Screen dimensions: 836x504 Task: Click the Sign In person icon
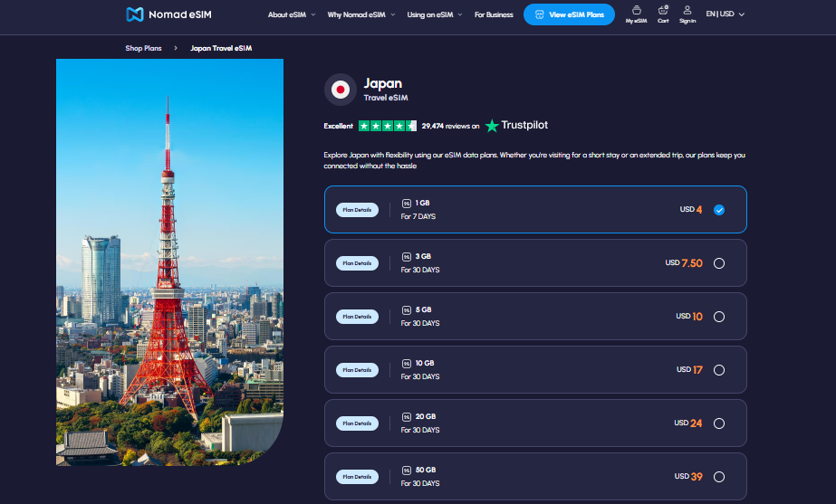(x=687, y=10)
